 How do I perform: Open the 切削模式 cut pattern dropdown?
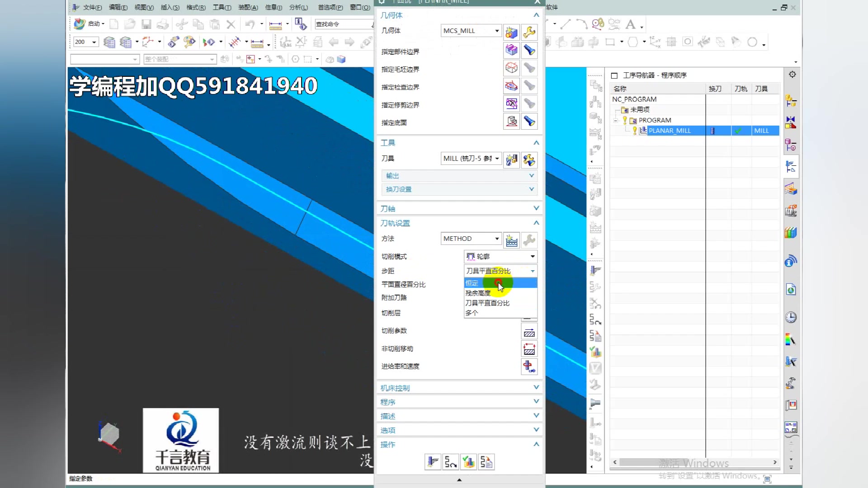tap(500, 257)
